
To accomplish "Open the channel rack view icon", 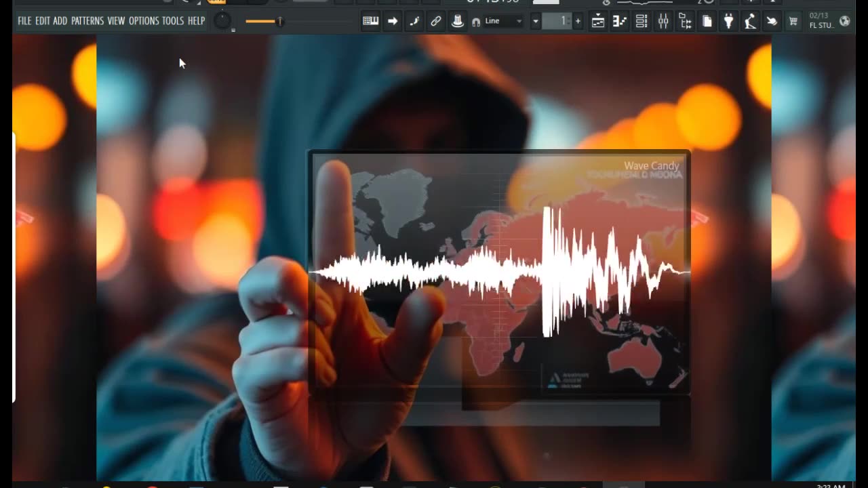I will [642, 21].
